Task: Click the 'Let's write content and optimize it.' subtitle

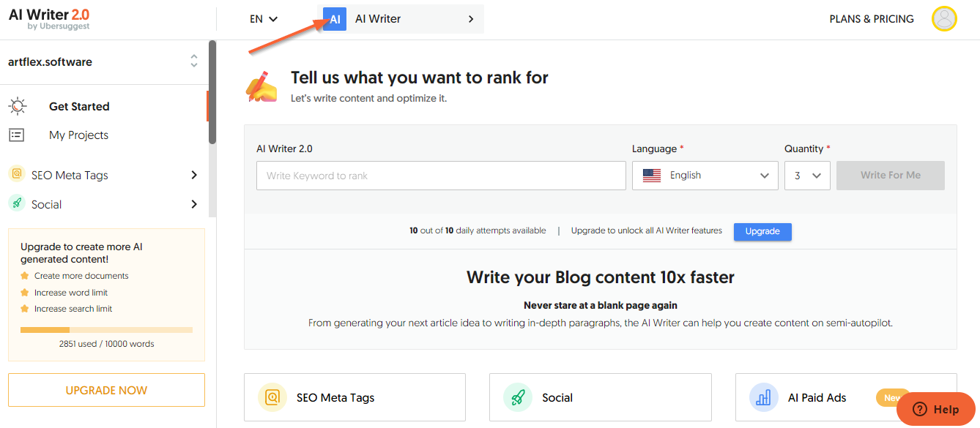Action: coord(368,98)
